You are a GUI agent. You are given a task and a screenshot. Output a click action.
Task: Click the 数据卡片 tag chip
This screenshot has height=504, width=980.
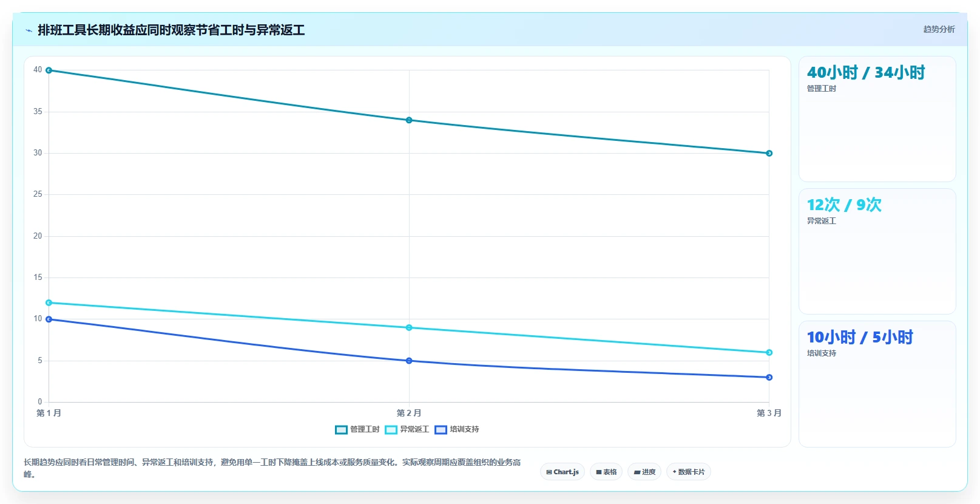pos(689,472)
